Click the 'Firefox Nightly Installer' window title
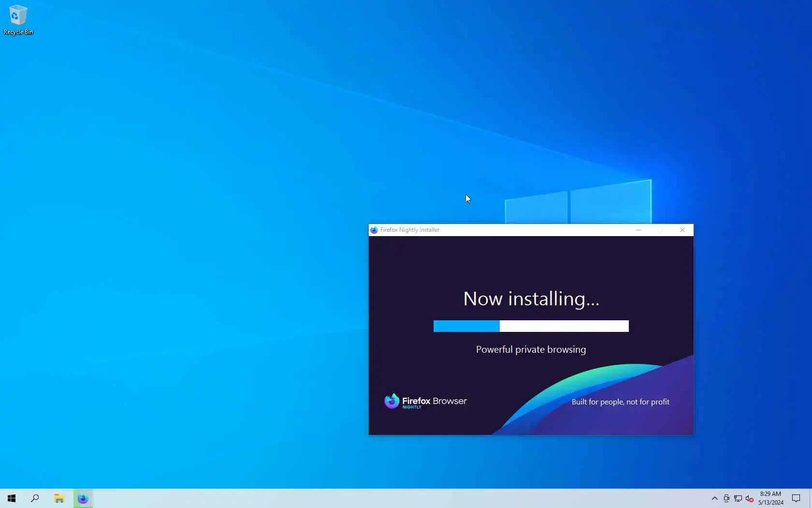The height and width of the screenshot is (508, 812). click(x=410, y=230)
